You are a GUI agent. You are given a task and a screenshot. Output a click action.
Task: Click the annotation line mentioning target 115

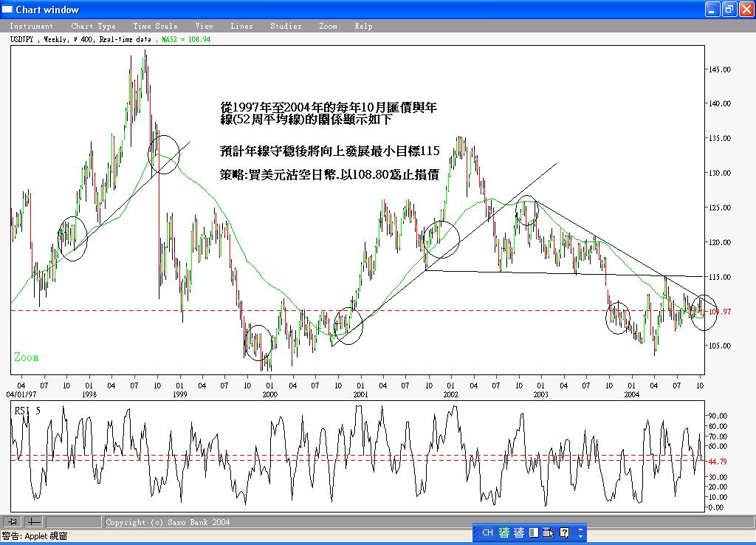[x=330, y=151]
